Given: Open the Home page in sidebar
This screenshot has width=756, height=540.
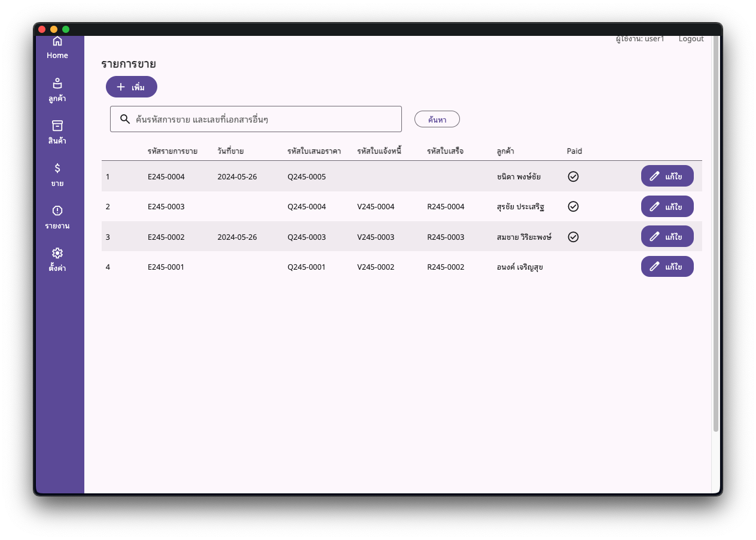Looking at the screenshot, I should (57, 47).
